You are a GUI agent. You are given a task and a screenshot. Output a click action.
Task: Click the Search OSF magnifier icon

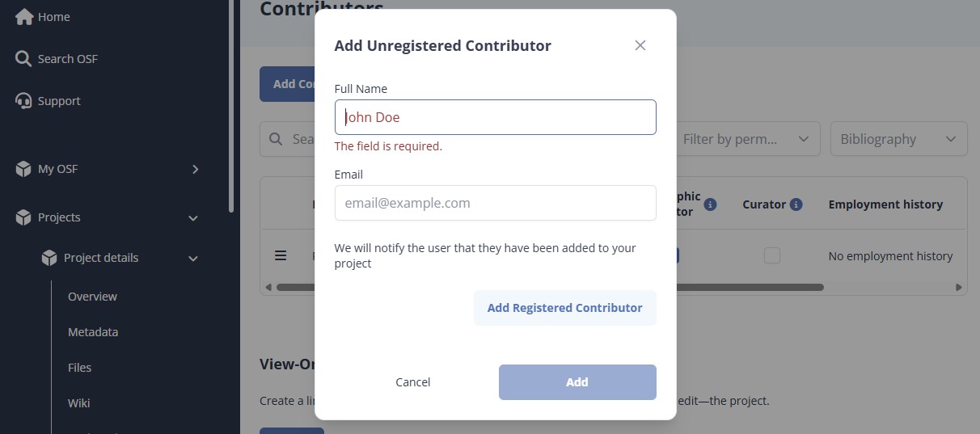pos(23,59)
